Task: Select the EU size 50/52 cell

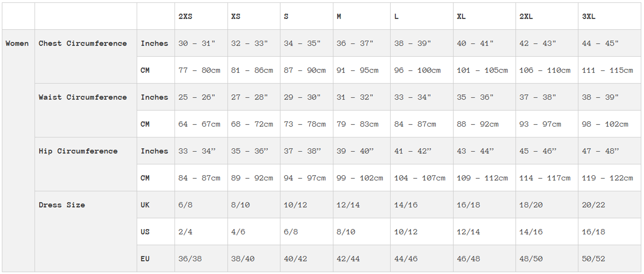Action: pyautogui.click(x=593, y=259)
